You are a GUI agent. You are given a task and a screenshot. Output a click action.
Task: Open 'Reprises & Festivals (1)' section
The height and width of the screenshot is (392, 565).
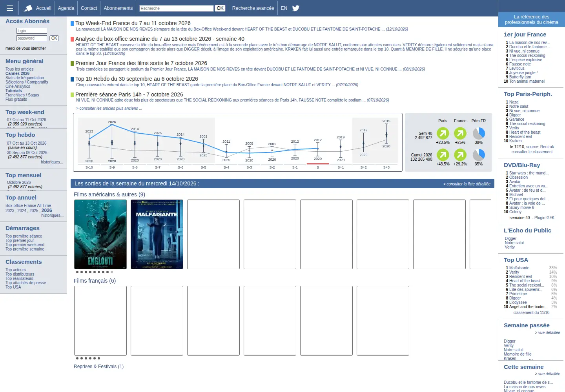point(98,367)
